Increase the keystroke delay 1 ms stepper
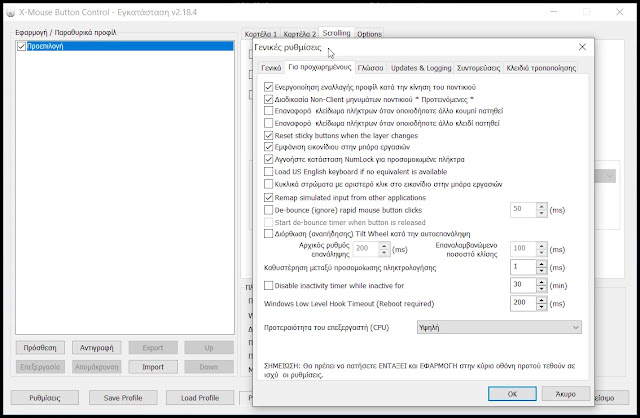Screen dimensions: 640x418 (541, 264)
